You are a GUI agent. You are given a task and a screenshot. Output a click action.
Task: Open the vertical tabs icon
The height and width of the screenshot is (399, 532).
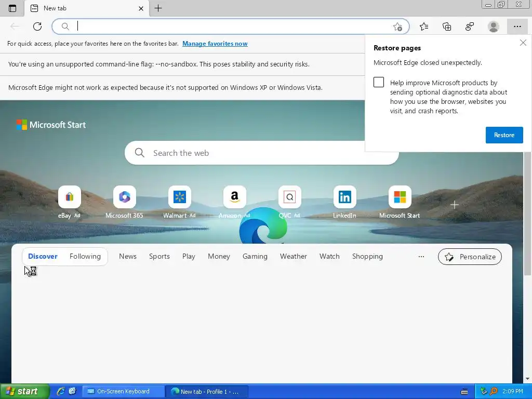pos(12,8)
